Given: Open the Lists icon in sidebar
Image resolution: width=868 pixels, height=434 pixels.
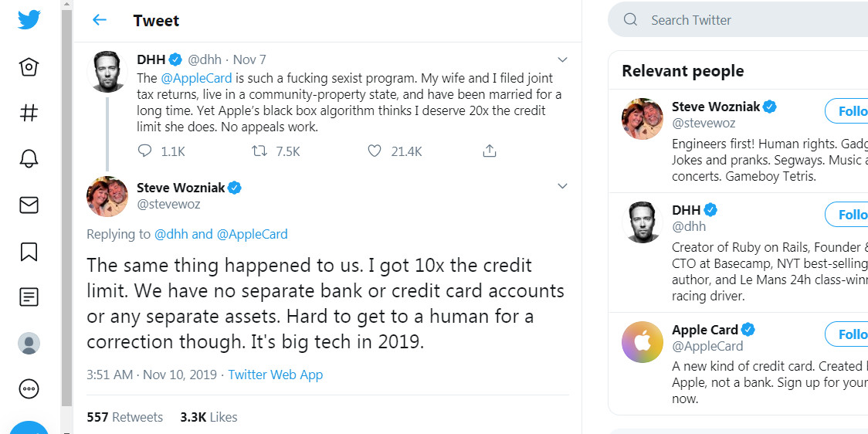Looking at the screenshot, I should click(x=29, y=297).
